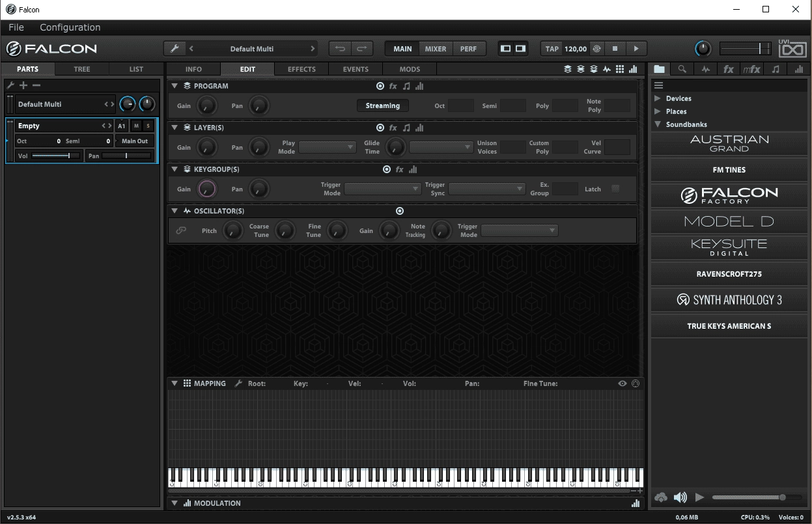This screenshot has height=524, width=812.
Task: Open the Synth Anthology 3 soundbank
Action: [x=729, y=299]
